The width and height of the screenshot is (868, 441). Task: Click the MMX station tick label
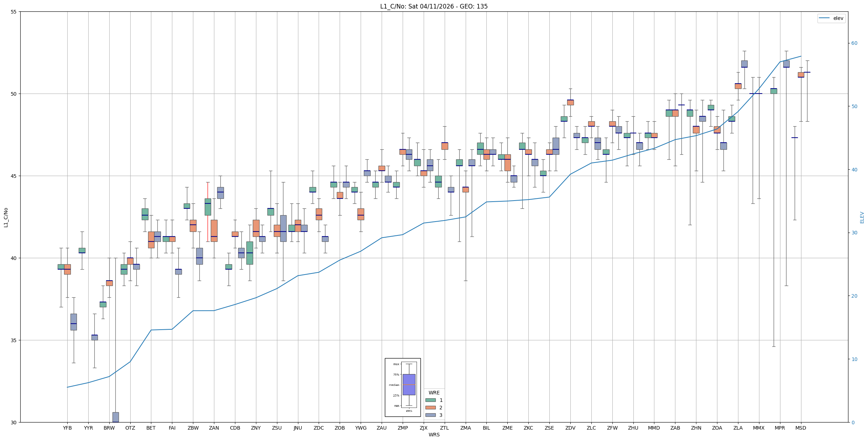(759, 428)
